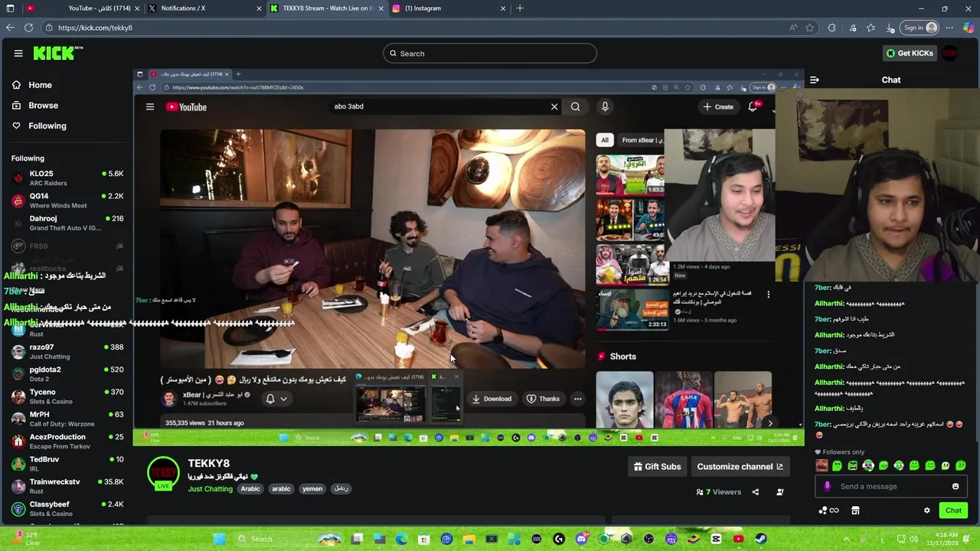Pick the angry green square emote
This screenshot has height=551, width=980.
point(852,465)
